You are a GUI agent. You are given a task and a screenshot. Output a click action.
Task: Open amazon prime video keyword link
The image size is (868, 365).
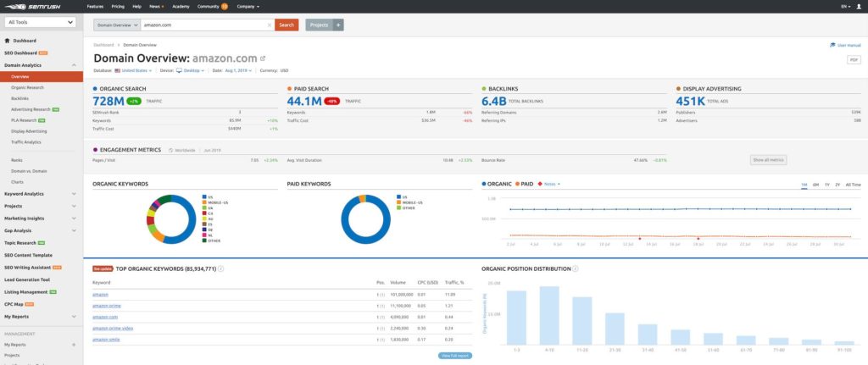click(x=113, y=328)
